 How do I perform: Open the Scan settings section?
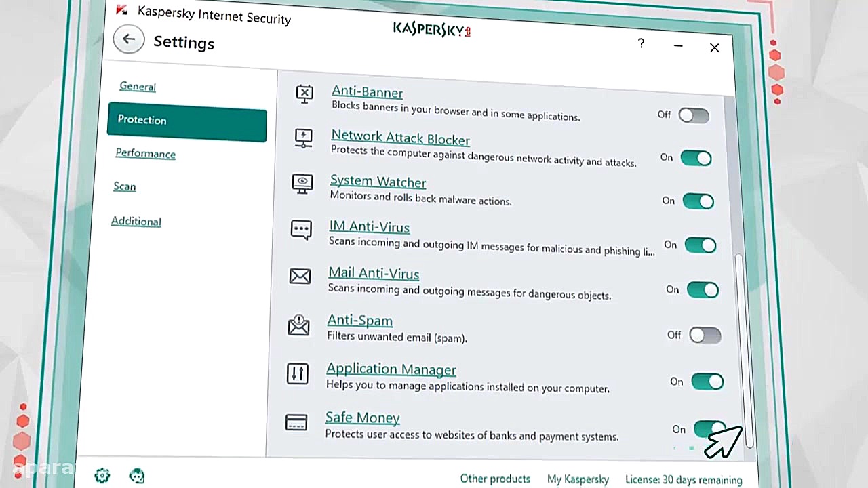point(124,186)
